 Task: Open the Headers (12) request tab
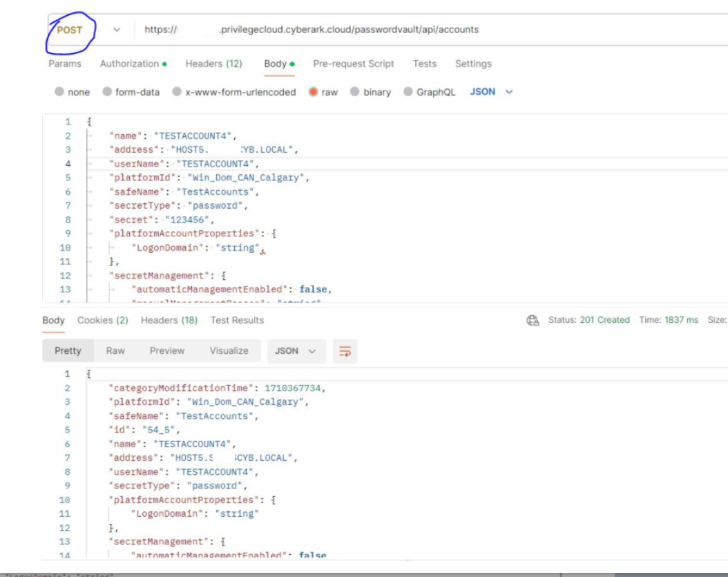click(213, 64)
